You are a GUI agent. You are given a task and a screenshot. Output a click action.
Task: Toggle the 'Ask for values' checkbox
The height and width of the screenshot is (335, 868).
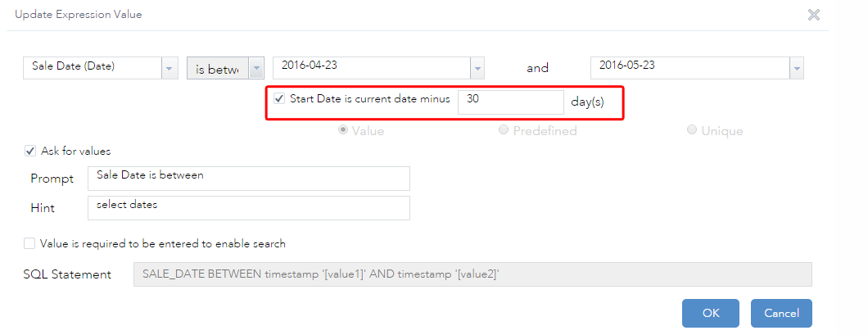coord(30,151)
